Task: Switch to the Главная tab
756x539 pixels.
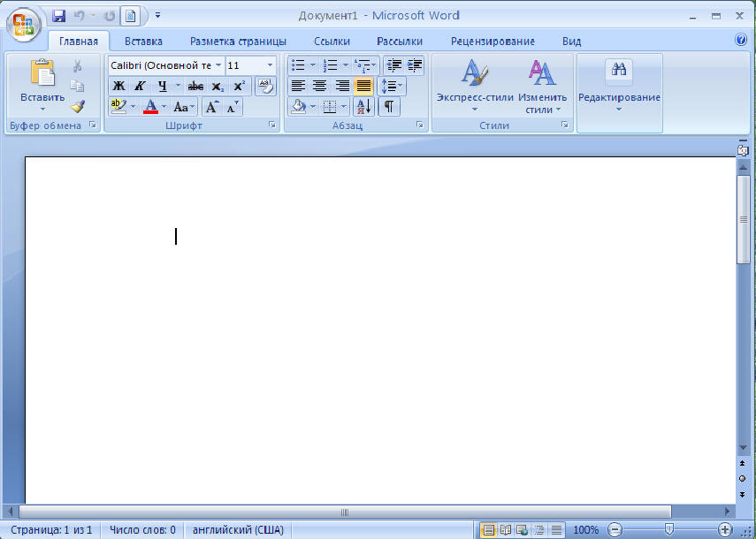Action: tap(79, 42)
